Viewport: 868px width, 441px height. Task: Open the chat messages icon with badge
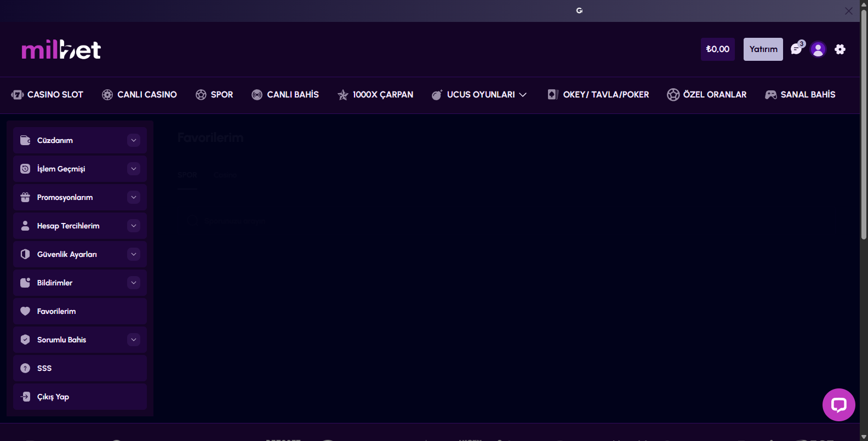[x=797, y=49]
